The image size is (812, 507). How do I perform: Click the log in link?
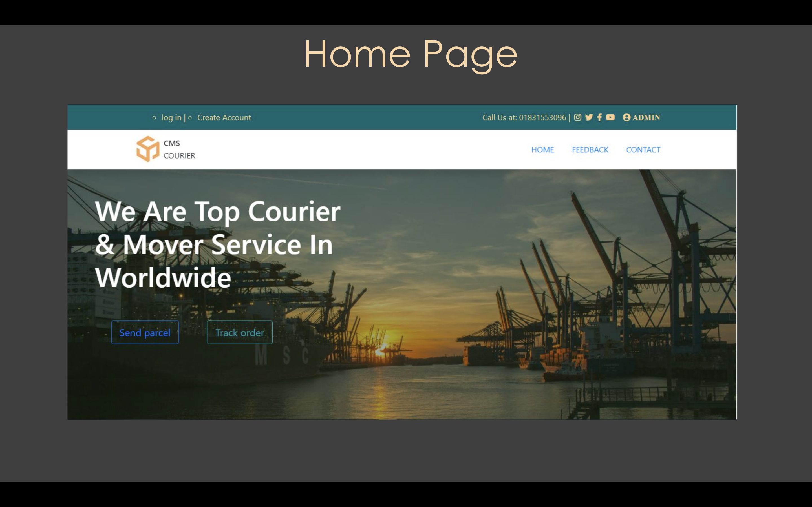[x=171, y=118]
